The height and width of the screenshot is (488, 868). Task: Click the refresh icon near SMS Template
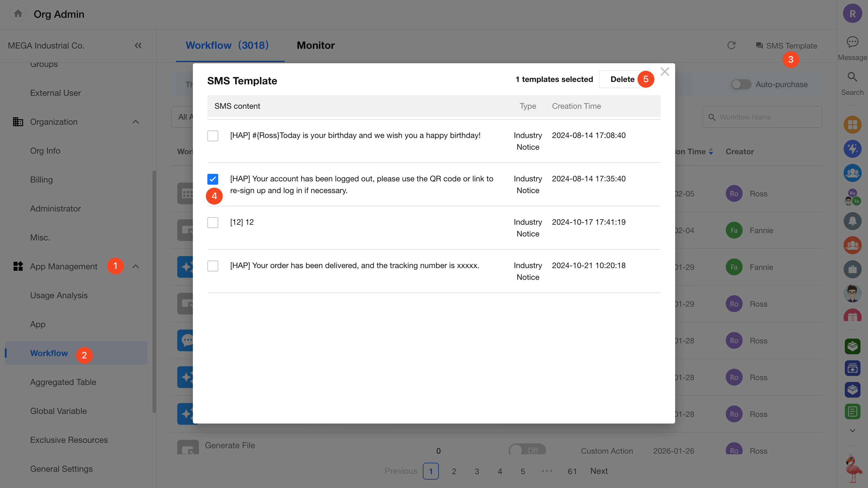731,45
